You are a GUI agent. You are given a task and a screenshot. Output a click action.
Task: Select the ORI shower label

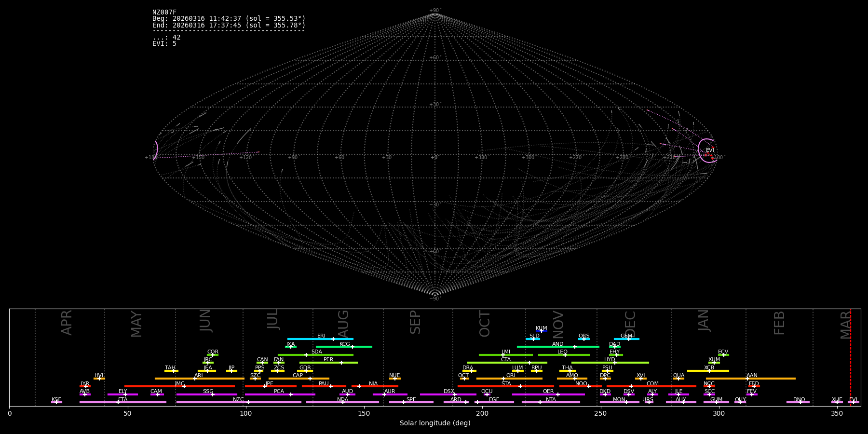tap(511, 376)
